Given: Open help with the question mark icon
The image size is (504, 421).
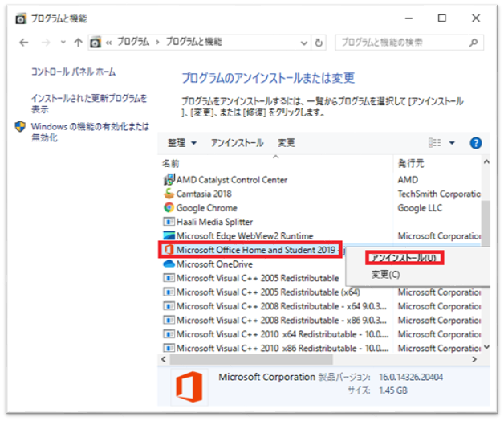Looking at the screenshot, I should click(476, 143).
